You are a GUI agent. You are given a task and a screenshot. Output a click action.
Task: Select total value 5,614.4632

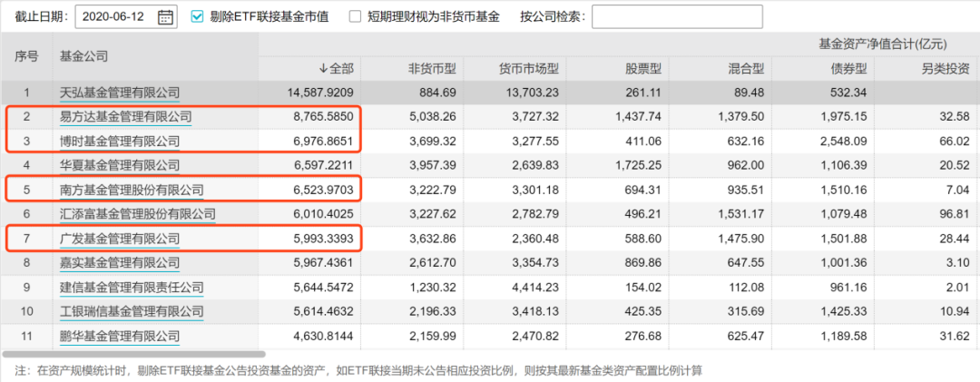point(325,311)
